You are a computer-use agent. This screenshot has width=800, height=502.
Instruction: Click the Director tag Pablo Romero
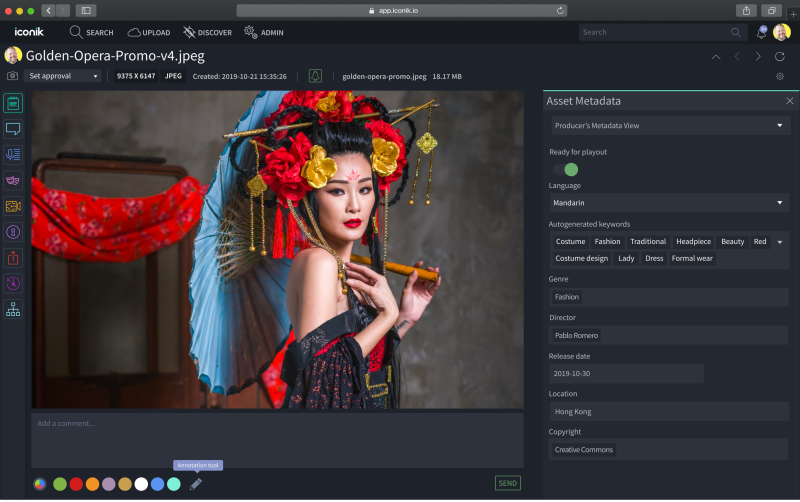pyautogui.click(x=577, y=335)
